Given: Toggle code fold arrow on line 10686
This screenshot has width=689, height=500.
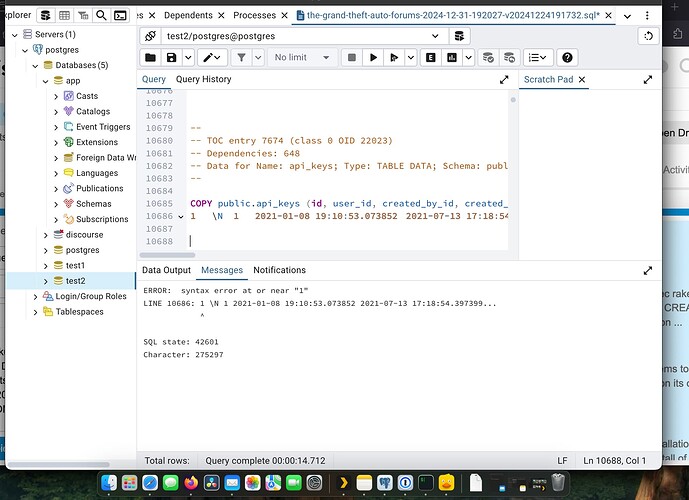Looking at the screenshot, I should (x=181, y=217).
